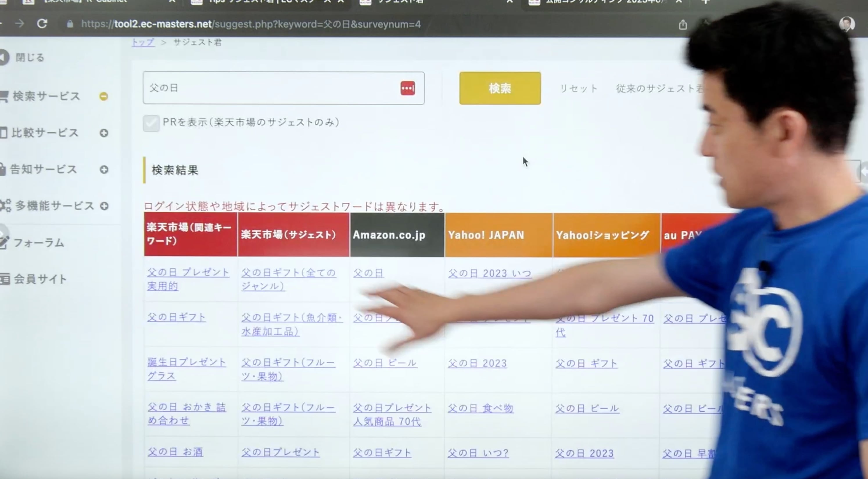Screen dimensions: 868x479
Task: Open the 父の日 2023 いつ link
Action: (489, 273)
